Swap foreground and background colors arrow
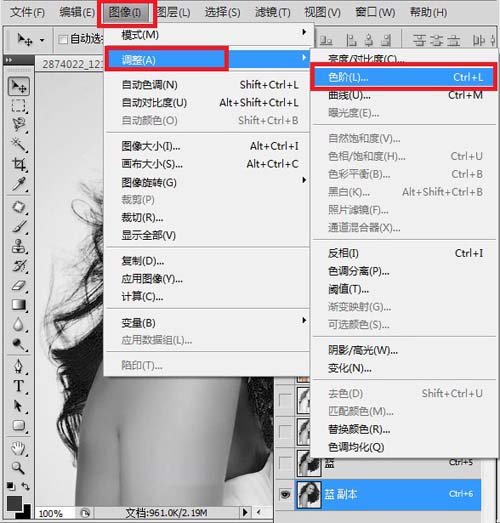500x523 pixels. click(x=26, y=486)
